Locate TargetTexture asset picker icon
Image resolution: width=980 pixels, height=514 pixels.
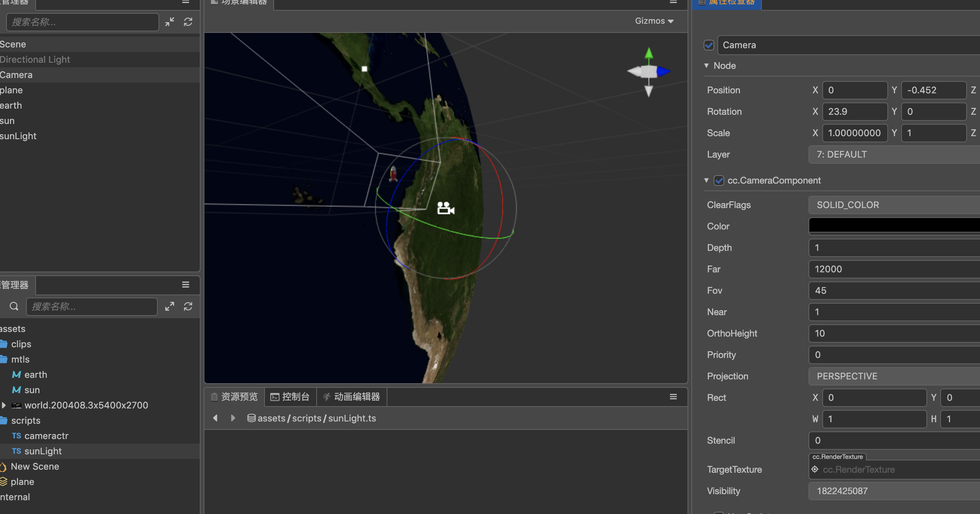coord(815,469)
